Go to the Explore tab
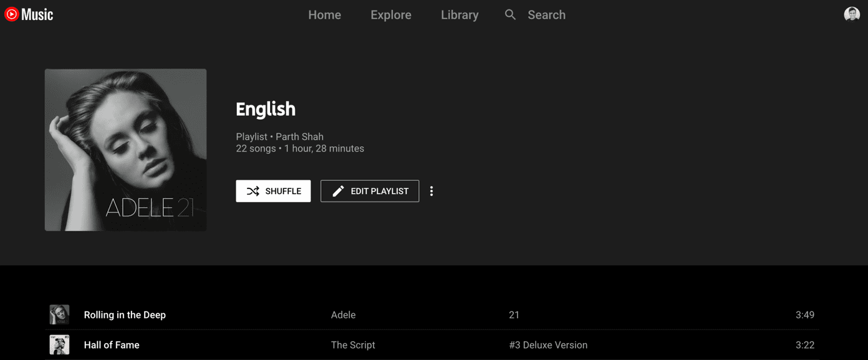The height and width of the screenshot is (360, 868). 391,15
